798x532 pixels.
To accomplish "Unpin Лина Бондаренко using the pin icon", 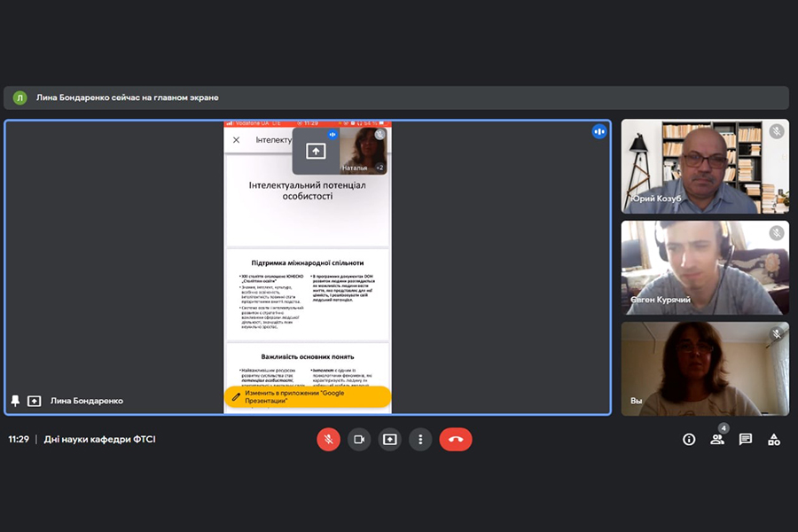I will 15,401.
